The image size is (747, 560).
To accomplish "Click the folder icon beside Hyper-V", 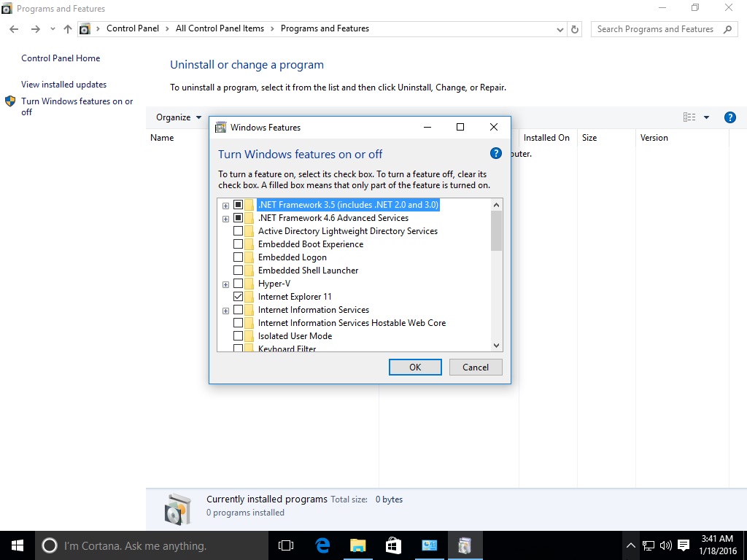I will [249, 284].
